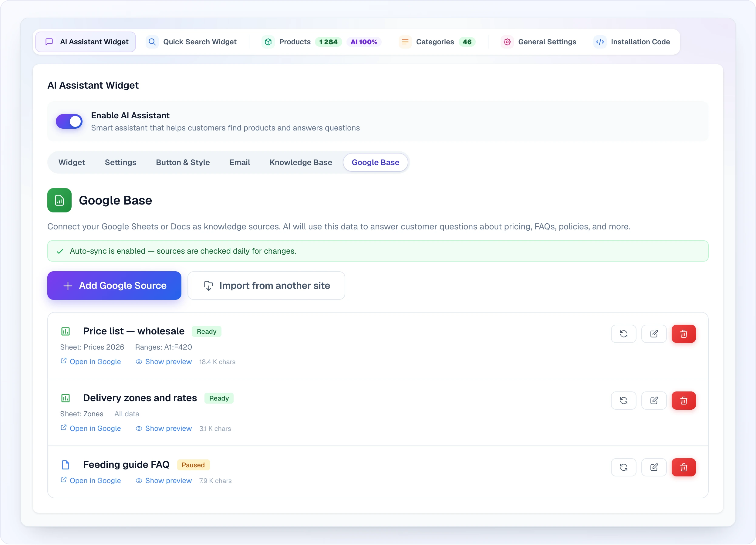
Task: Click the 1 284 products count badge
Action: pos(328,42)
